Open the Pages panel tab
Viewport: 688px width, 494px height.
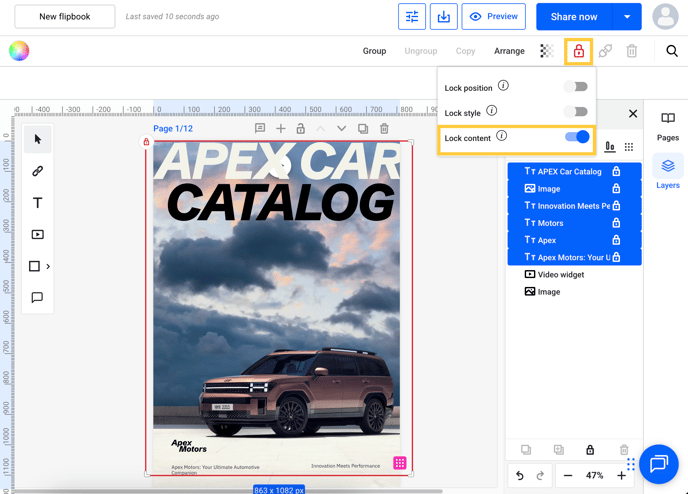point(667,126)
